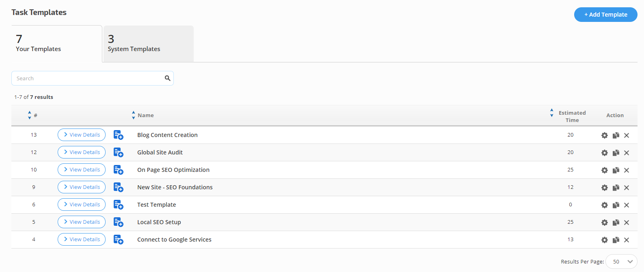
Task: Click the Add Template button
Action: point(605,15)
